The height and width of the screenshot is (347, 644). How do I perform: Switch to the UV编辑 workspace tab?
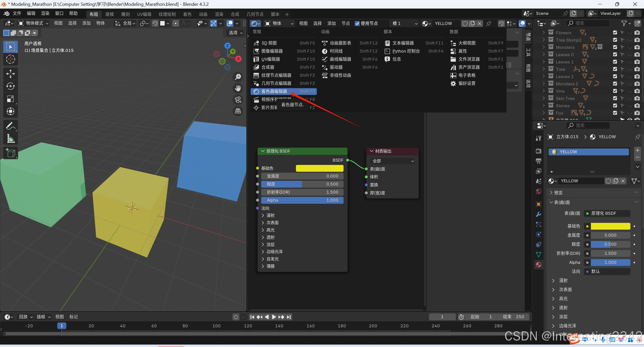144,14
